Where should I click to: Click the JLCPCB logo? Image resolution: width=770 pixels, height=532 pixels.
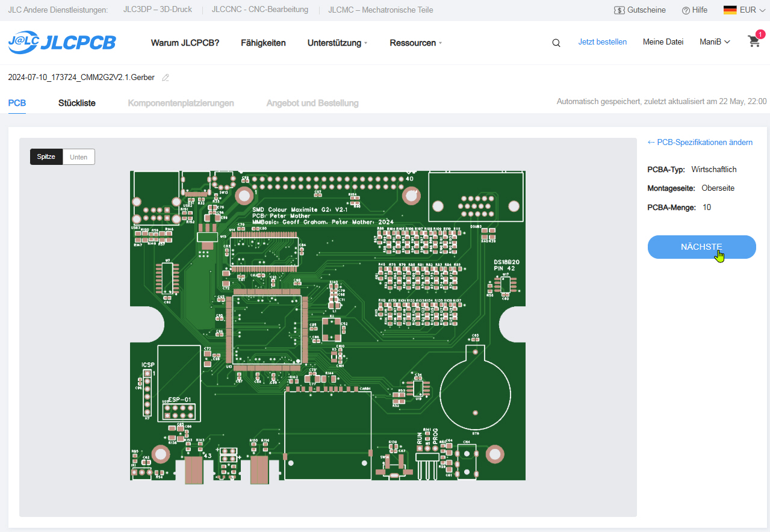pos(62,42)
